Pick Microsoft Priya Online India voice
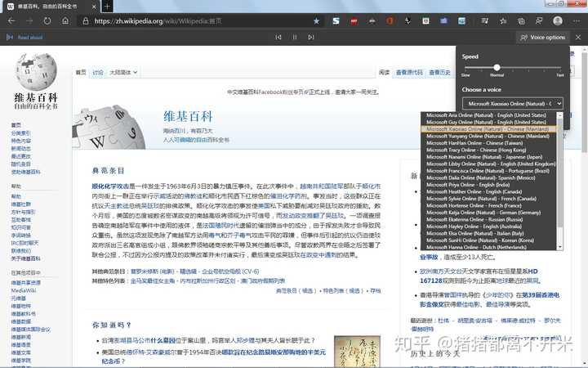 [488, 185]
